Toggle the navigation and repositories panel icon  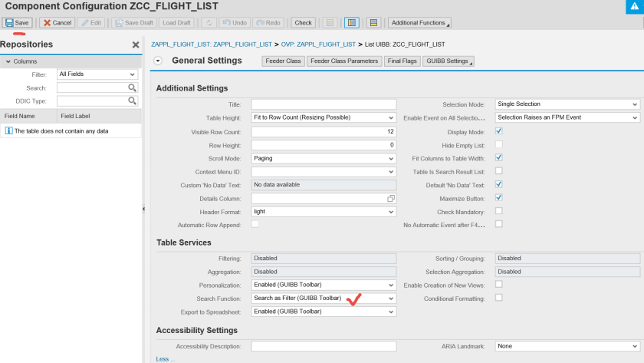point(351,23)
